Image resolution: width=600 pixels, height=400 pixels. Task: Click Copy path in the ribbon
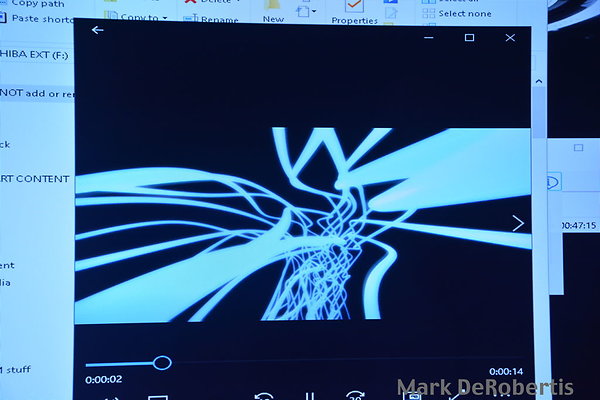(x=38, y=4)
